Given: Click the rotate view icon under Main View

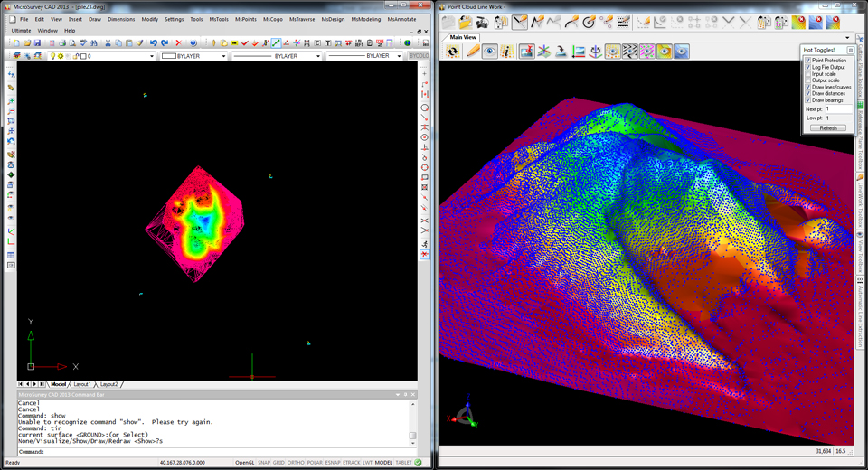Looking at the screenshot, I should pyautogui.click(x=452, y=52).
